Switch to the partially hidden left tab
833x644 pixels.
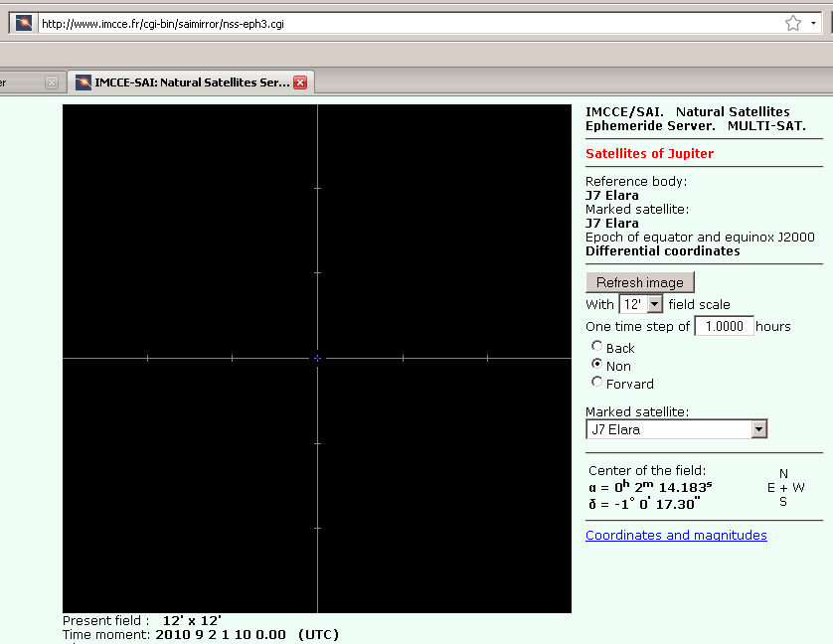22,82
